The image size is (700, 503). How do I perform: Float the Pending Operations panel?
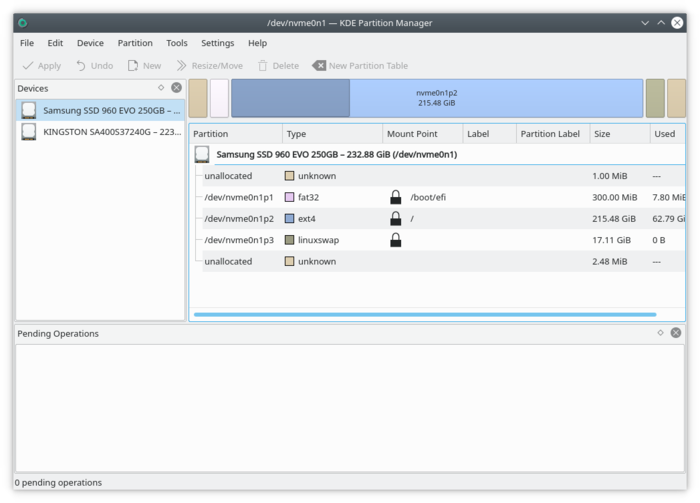point(660,333)
